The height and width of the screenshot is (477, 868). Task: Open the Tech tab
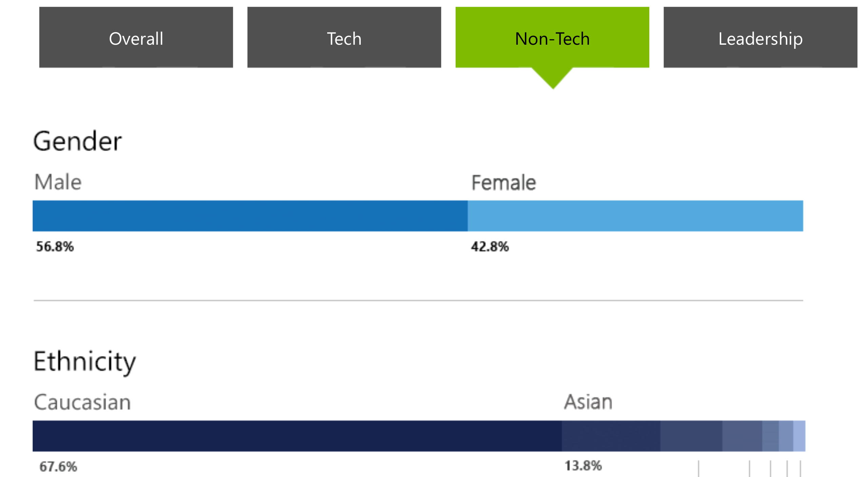tap(344, 38)
